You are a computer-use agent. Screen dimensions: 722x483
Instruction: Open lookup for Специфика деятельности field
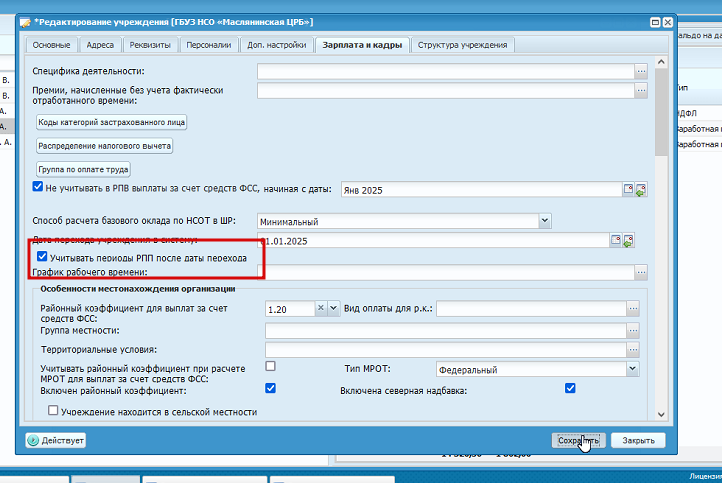pyautogui.click(x=641, y=71)
